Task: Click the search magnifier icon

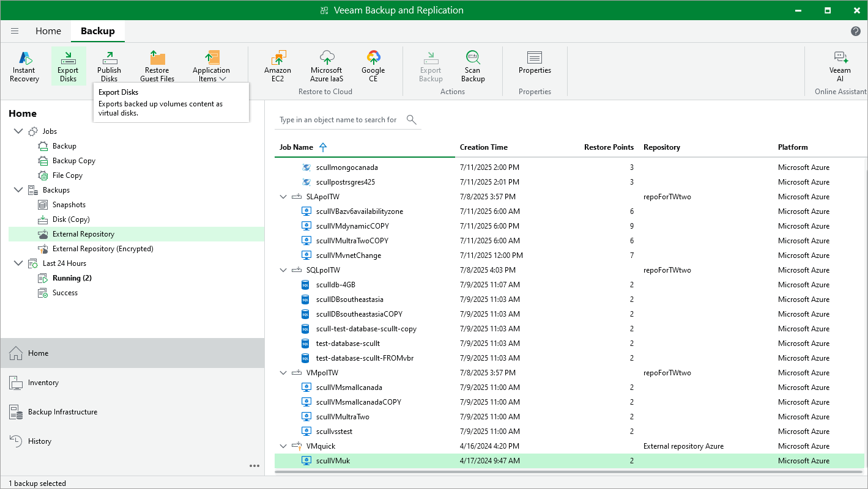Action: tap(412, 120)
